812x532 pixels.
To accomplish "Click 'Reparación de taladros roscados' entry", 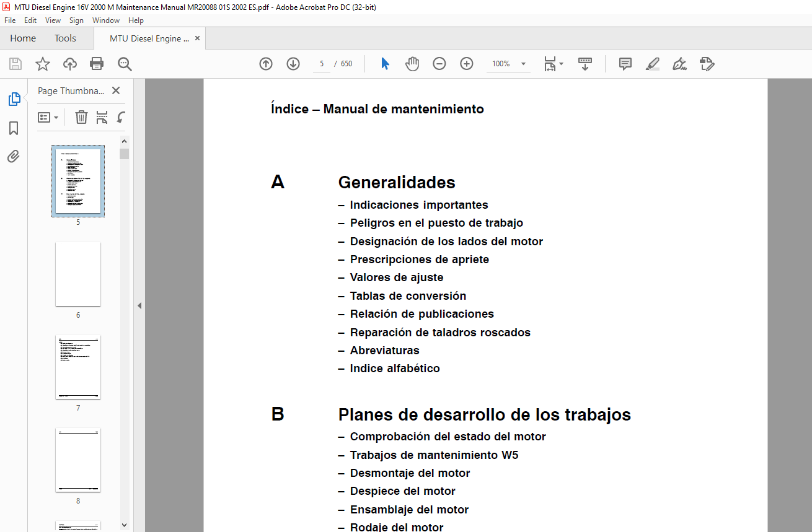I will point(440,333).
